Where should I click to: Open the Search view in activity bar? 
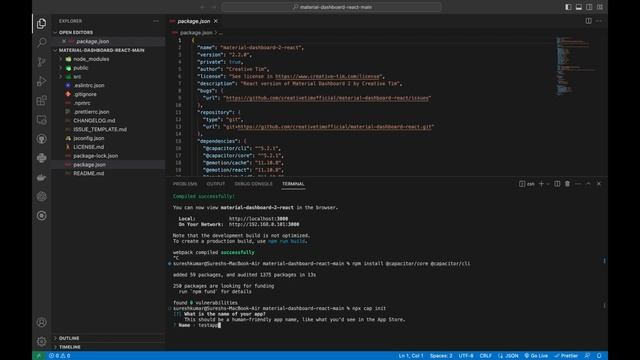click(x=41, y=42)
